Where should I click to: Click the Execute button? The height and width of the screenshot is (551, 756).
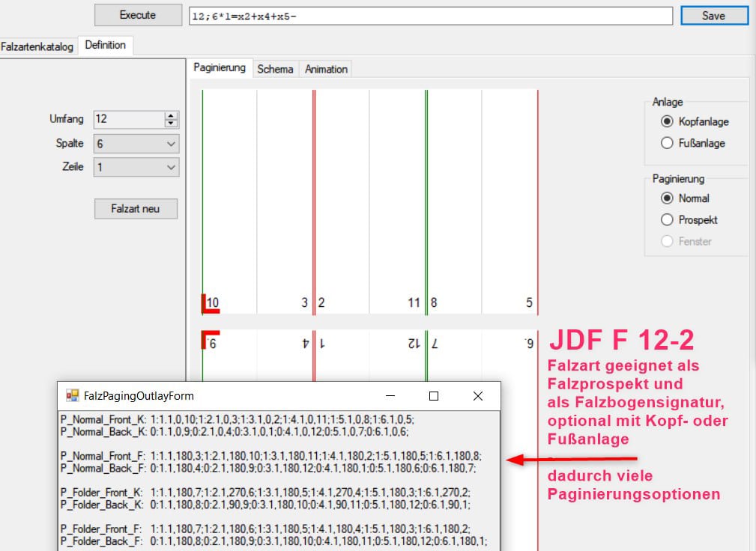pyautogui.click(x=138, y=15)
